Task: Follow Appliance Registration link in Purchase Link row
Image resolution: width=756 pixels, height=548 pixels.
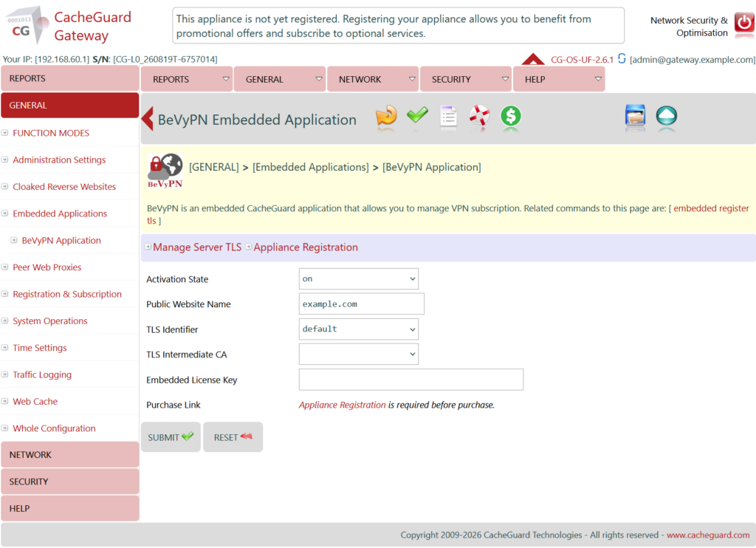Action: [x=343, y=405]
